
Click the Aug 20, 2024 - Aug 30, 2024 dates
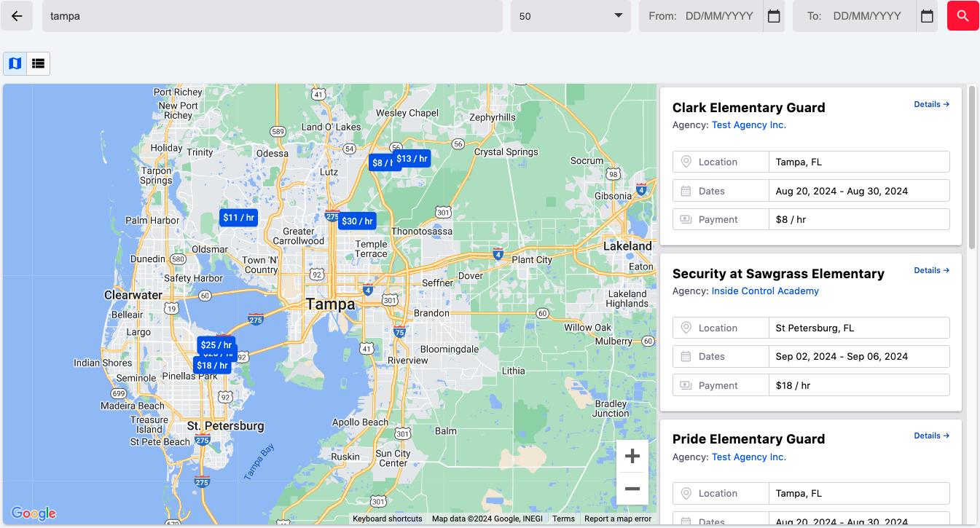(842, 191)
